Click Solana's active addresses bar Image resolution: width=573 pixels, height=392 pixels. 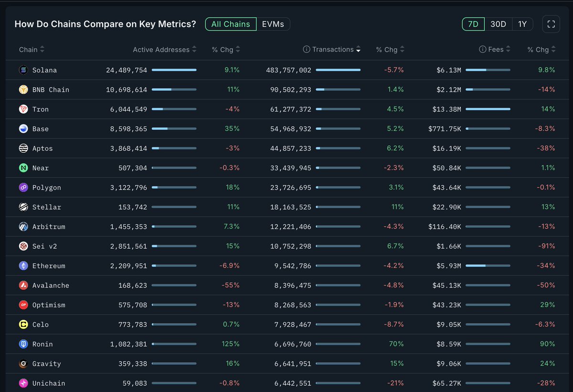pos(174,70)
